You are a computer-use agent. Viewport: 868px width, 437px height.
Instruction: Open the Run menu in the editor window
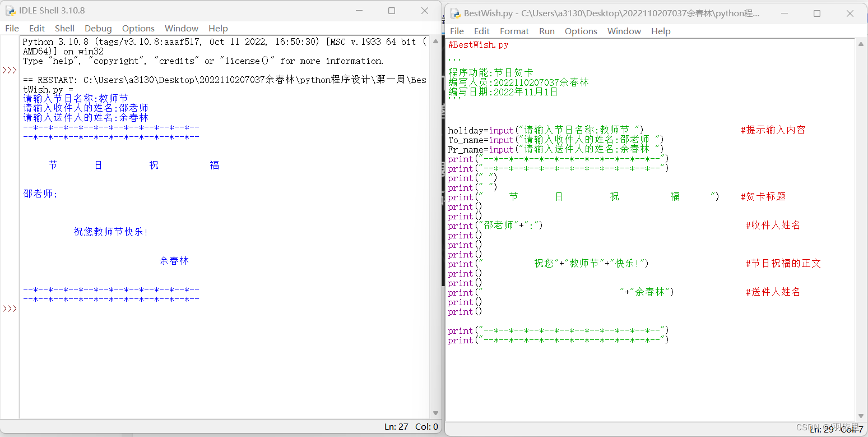click(547, 31)
